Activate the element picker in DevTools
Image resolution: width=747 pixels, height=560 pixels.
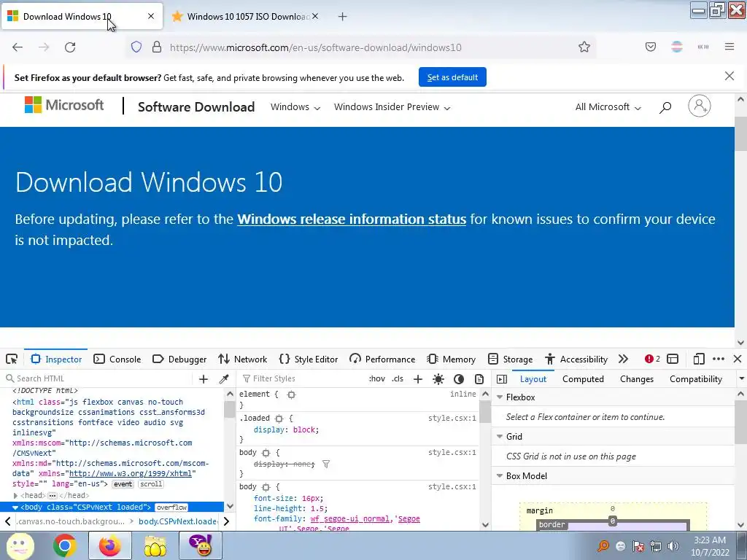12,359
